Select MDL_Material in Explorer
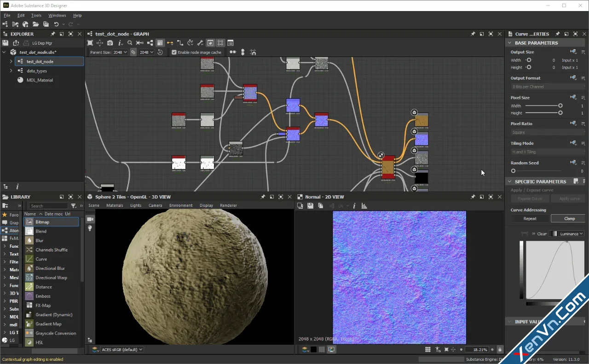Viewport: 589px width, 364px height. pyautogui.click(x=40, y=80)
